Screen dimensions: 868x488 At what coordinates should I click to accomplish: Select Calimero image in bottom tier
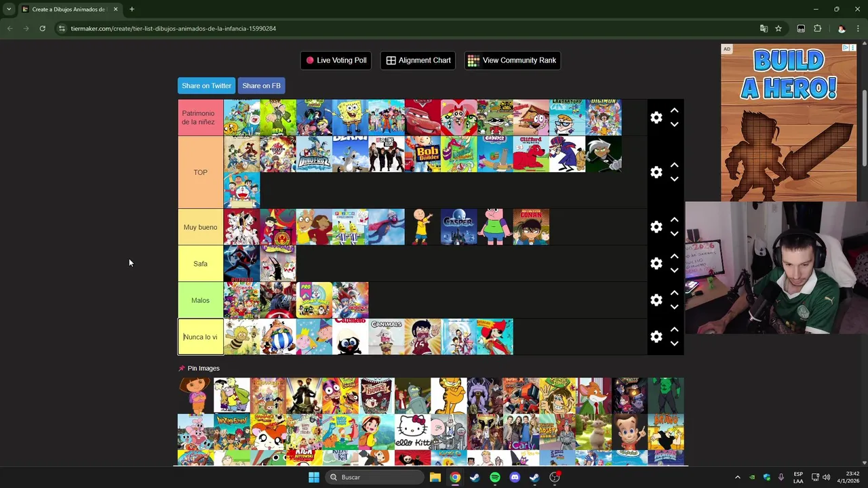tap(350, 337)
